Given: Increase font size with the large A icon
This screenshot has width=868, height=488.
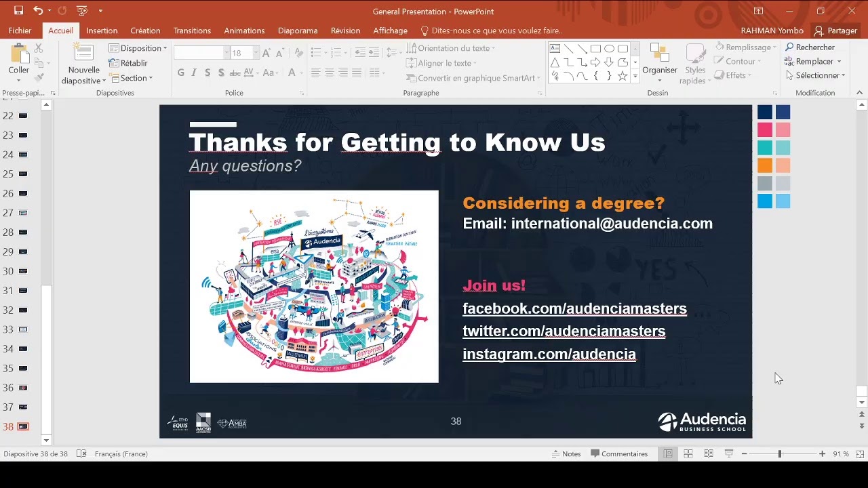Looking at the screenshot, I should click(267, 53).
